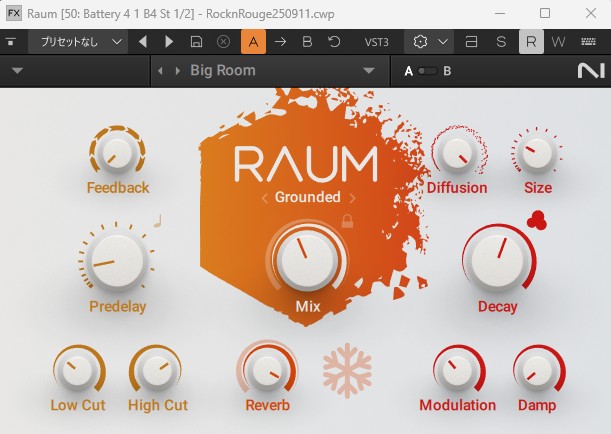Select compare slot A in the host toolbar

(253, 41)
